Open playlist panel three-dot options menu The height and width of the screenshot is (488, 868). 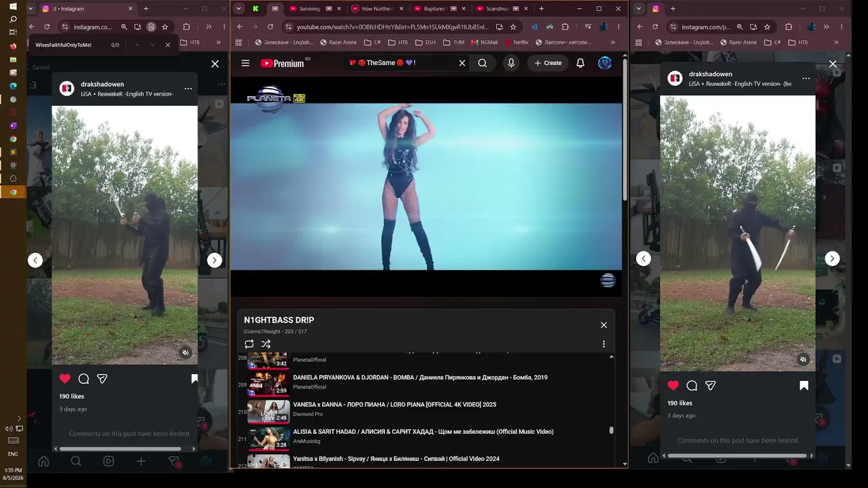pos(604,344)
